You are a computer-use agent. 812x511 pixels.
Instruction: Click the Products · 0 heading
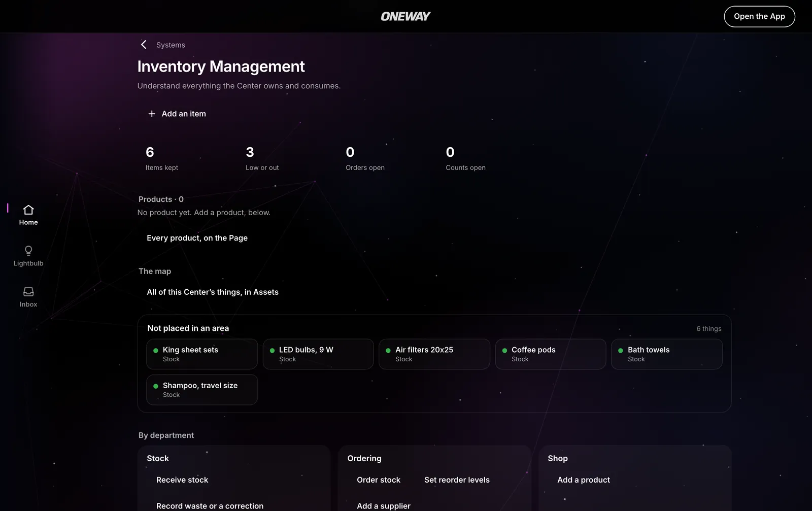[161, 199]
